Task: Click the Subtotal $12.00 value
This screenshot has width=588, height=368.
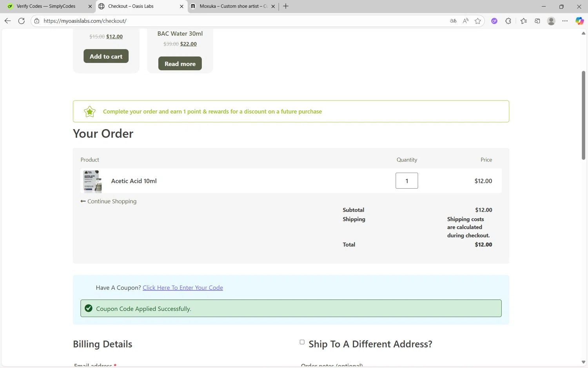Action: (x=483, y=210)
